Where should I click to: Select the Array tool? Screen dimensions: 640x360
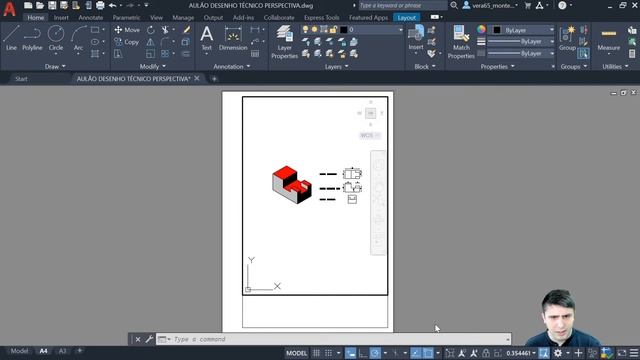(165, 53)
